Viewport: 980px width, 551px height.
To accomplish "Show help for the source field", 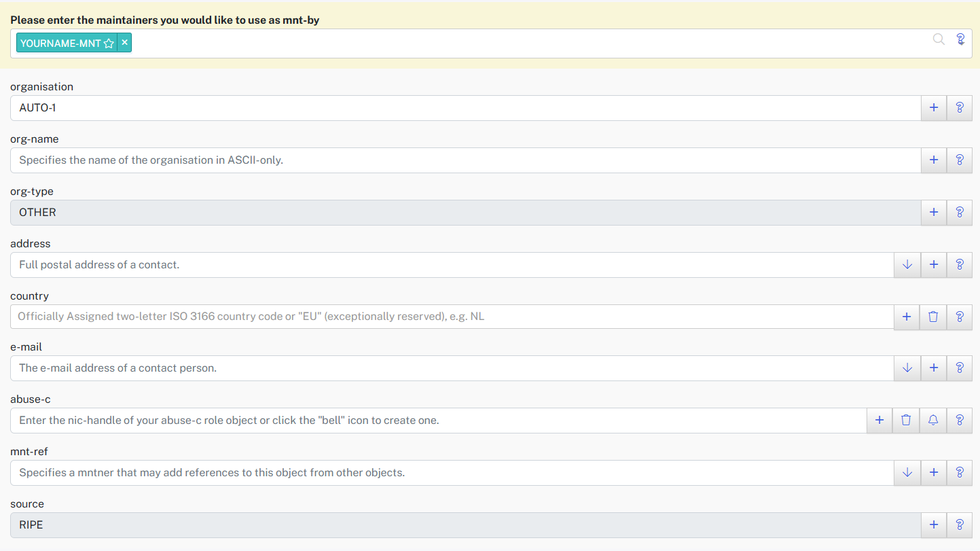I will click(960, 525).
